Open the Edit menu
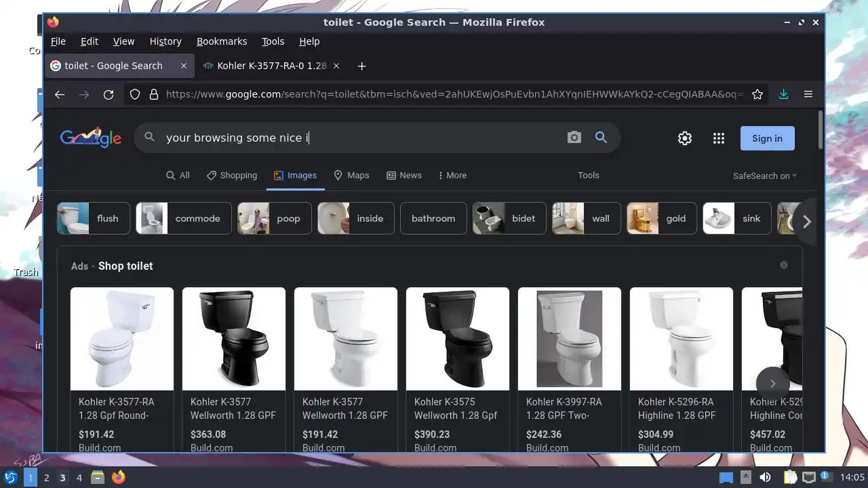Viewport: 868px width, 488px height. pos(90,41)
